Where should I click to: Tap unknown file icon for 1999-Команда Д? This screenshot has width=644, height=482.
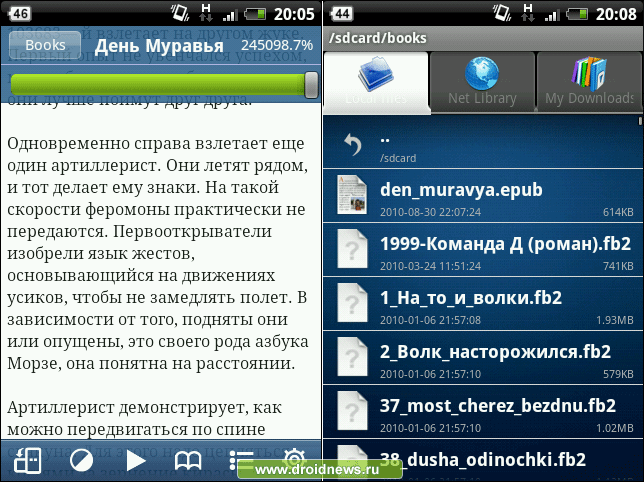352,249
